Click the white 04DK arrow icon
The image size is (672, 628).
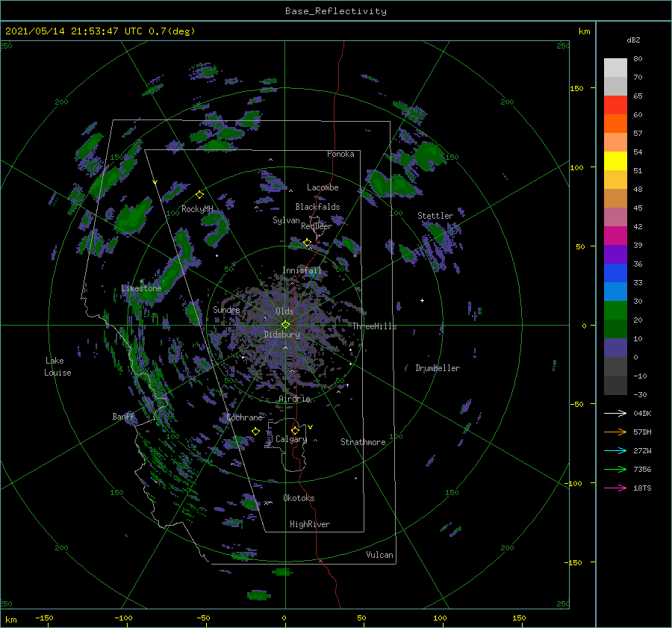tap(615, 413)
